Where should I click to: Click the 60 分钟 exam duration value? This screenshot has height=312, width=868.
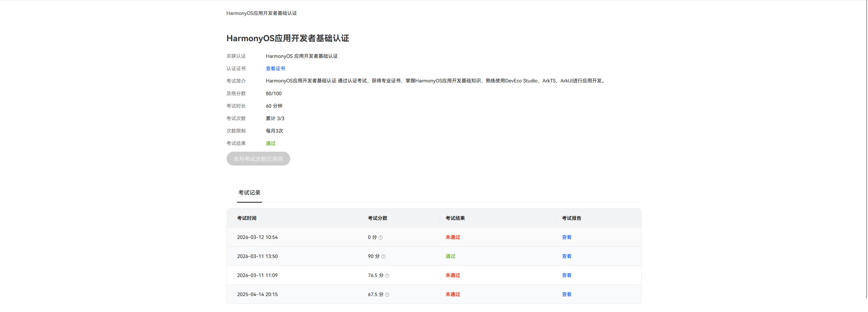tap(274, 106)
